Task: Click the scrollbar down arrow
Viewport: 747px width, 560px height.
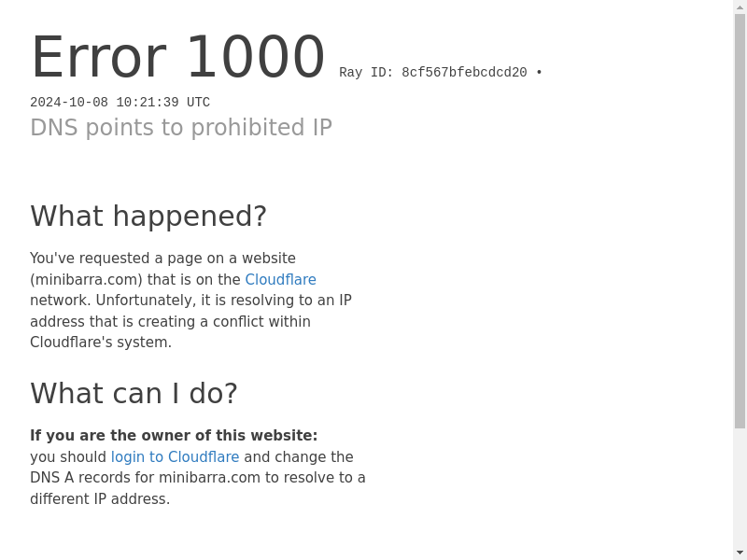Action: 740,553
